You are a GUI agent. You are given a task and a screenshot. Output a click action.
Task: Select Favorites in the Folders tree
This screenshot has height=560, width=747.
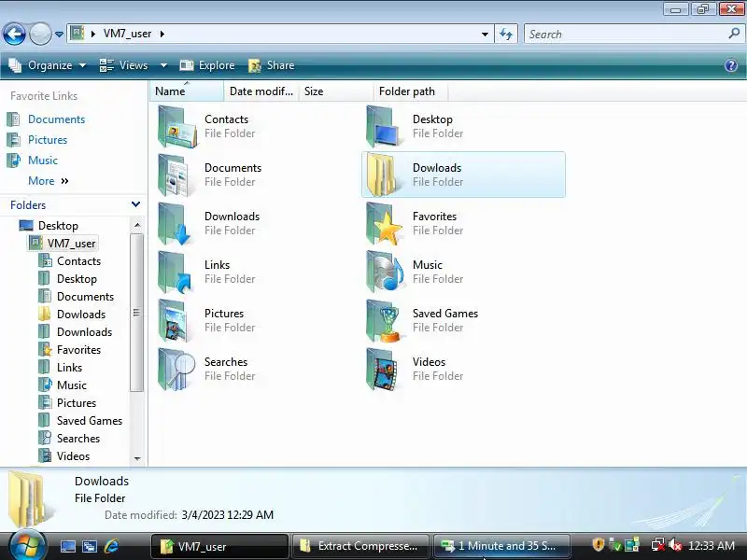[x=79, y=349]
